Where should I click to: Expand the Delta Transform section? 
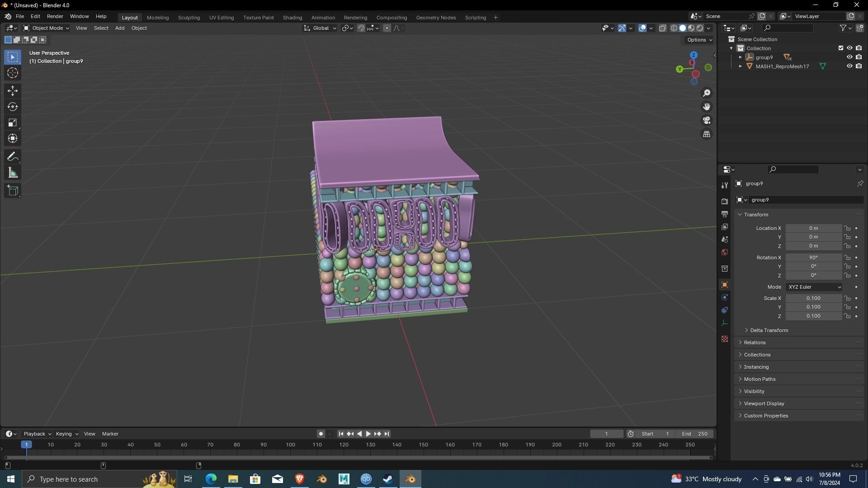[x=769, y=330]
